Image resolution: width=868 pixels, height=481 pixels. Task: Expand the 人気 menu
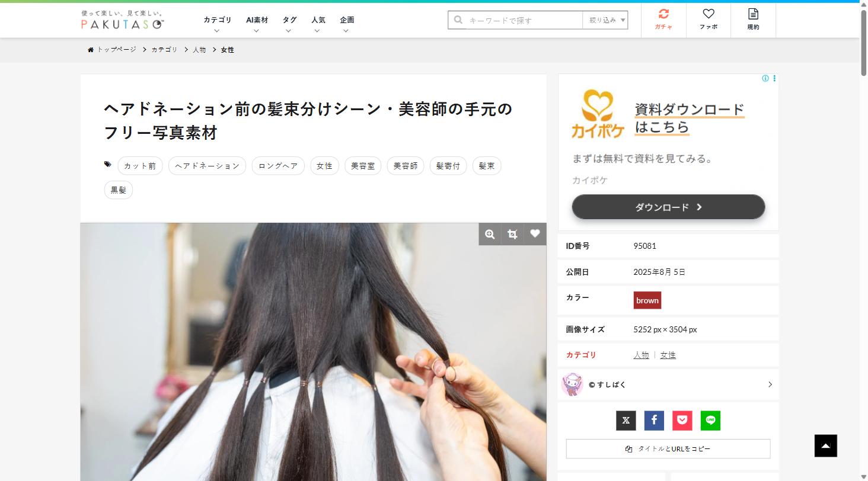click(318, 24)
